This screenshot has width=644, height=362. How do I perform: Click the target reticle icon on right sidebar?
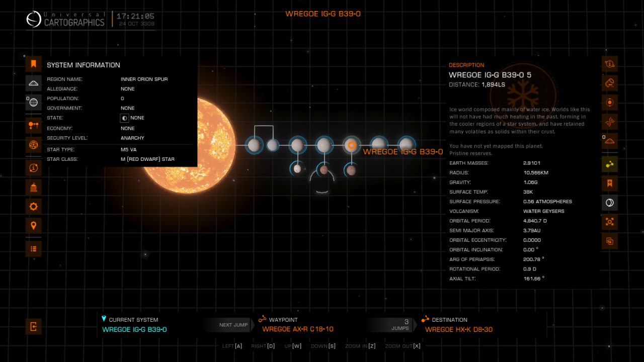610,103
